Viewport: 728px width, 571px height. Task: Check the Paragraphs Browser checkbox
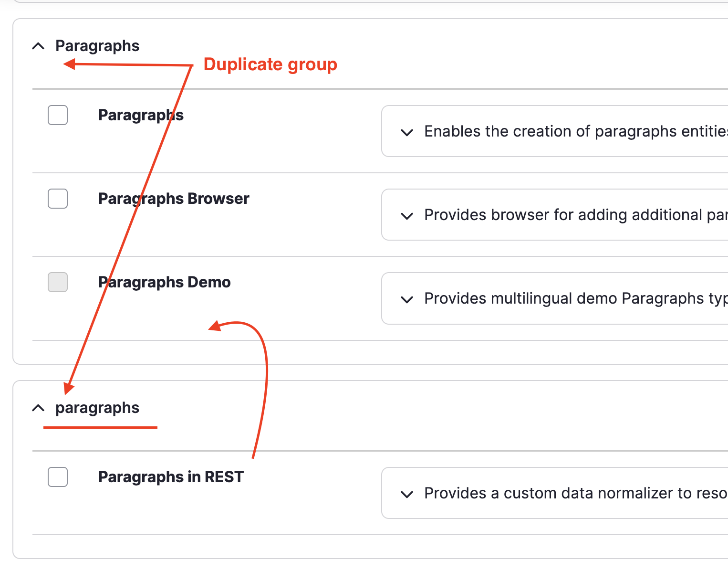[57, 199]
